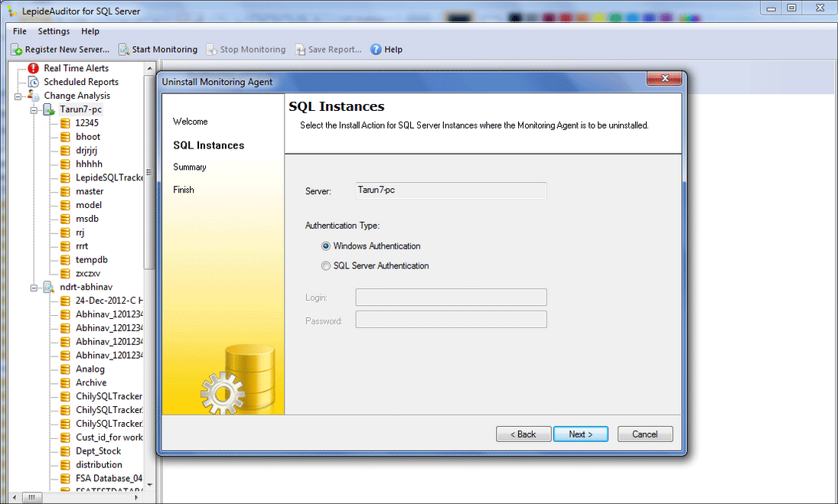The image size is (838, 504).
Task: Click the Tarun7-pc server icon
Action: point(49,109)
